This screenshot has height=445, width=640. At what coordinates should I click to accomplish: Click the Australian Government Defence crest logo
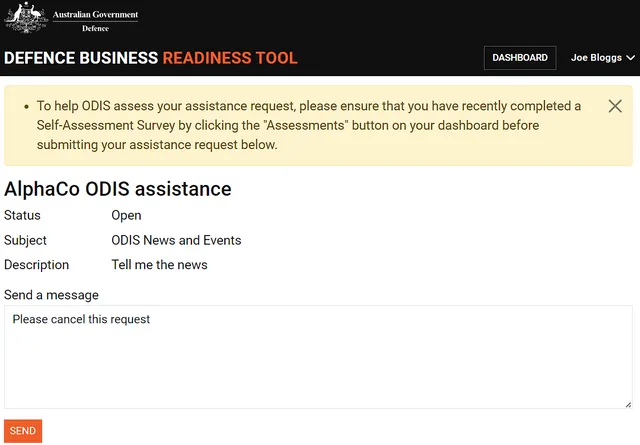tap(71, 17)
